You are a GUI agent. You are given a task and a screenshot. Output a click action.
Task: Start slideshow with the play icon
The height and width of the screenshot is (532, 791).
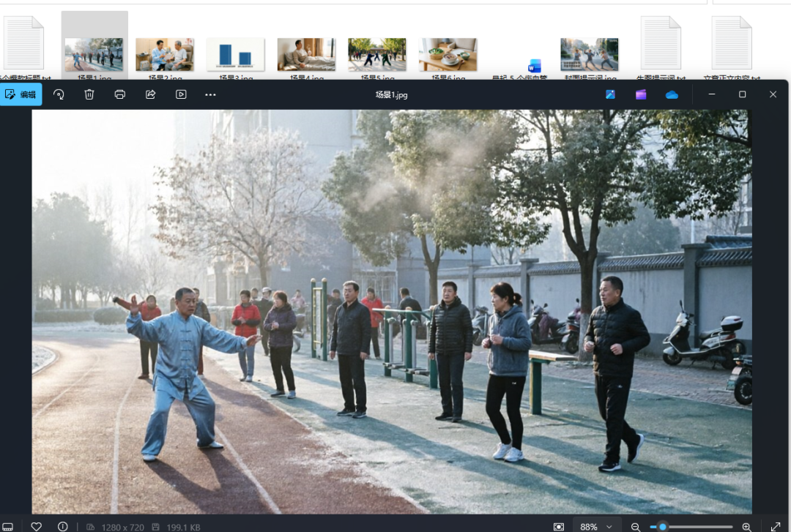coord(181,94)
